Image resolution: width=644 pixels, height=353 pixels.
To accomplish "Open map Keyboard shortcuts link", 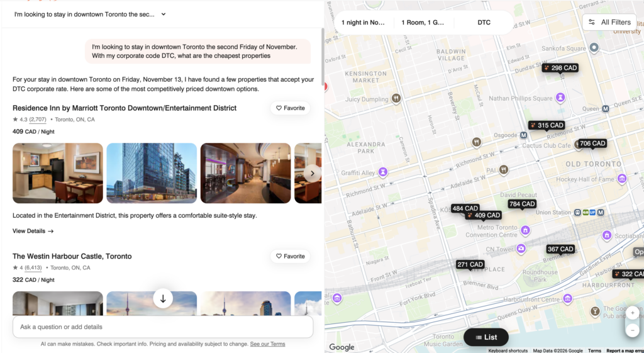I will (x=508, y=350).
